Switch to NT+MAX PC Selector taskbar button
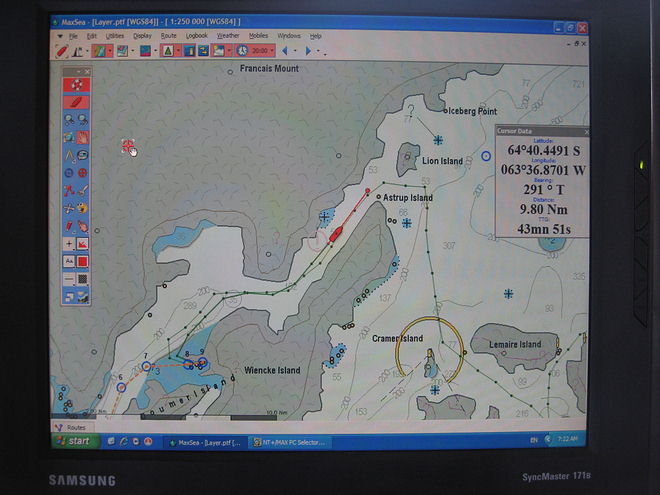The height and width of the screenshot is (495, 660). pos(290,443)
